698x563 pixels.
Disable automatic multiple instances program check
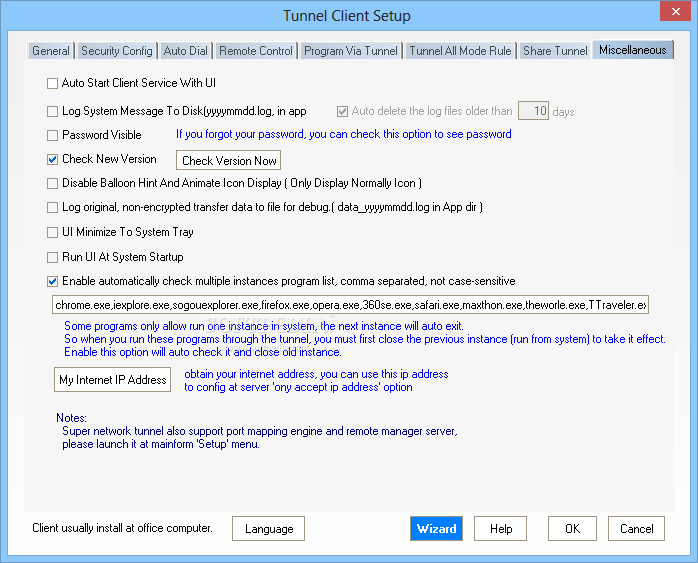[53, 281]
